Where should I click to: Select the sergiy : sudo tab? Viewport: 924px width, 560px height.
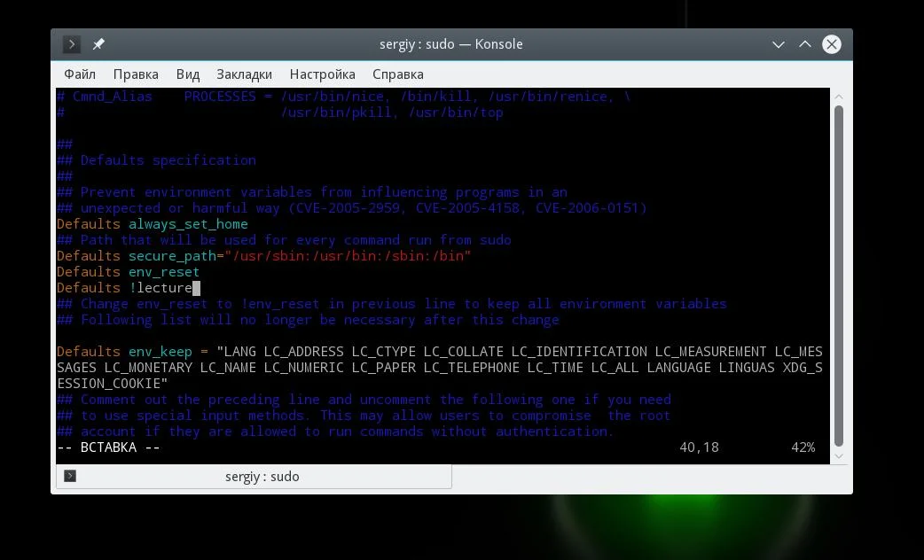254,477
